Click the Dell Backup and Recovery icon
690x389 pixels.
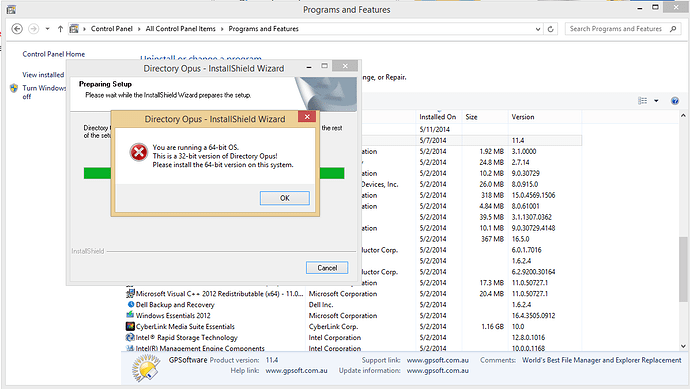[x=130, y=304]
